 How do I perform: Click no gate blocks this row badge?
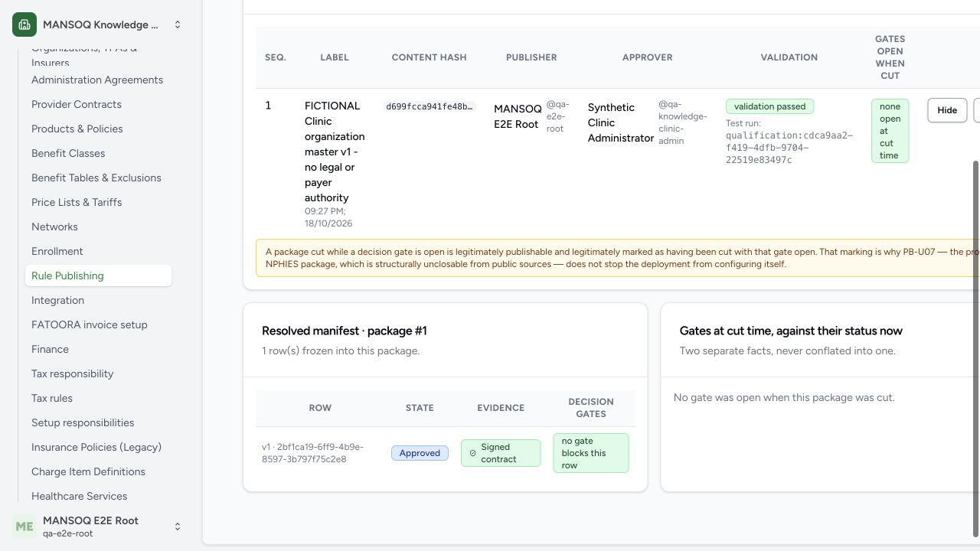click(590, 453)
